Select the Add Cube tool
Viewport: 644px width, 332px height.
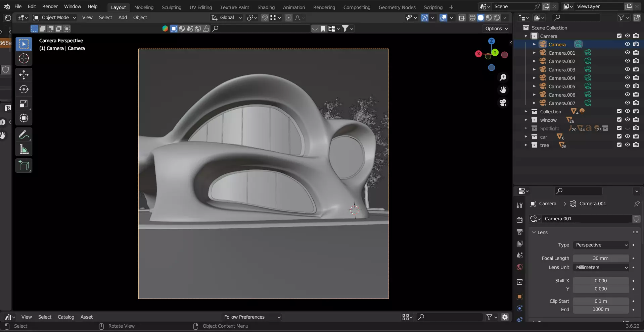click(x=24, y=166)
